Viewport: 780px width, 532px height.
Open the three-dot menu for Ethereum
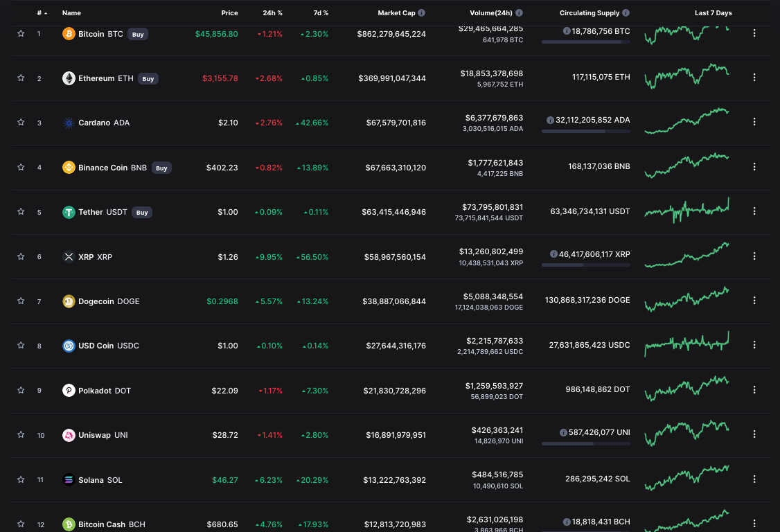pos(754,77)
